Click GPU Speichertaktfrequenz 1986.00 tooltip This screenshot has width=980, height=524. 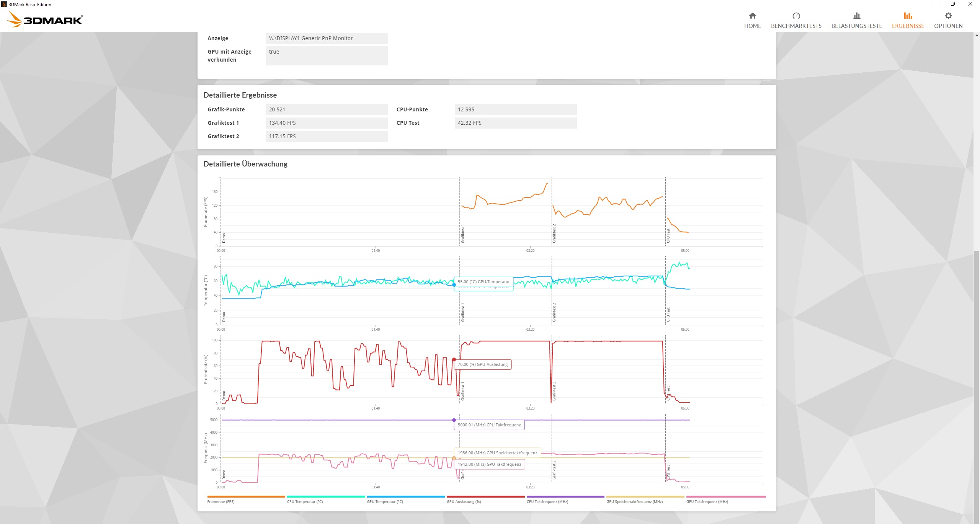click(x=497, y=453)
